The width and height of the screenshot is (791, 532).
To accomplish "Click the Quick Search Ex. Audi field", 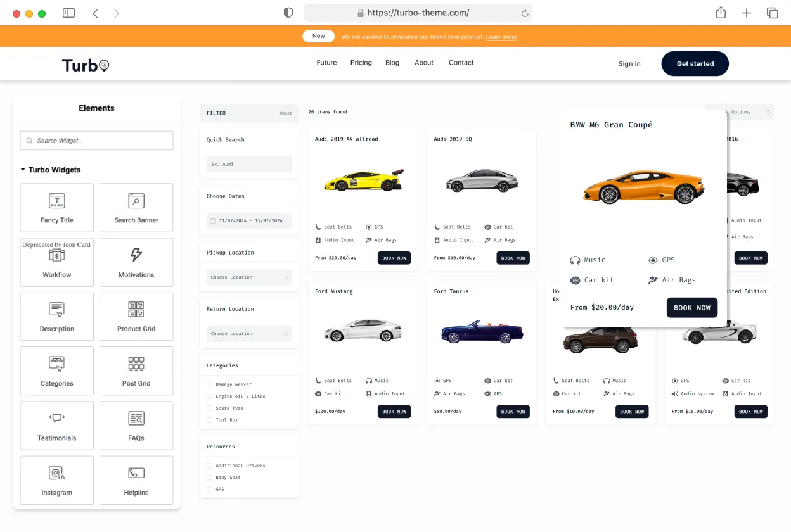I will pos(249,164).
